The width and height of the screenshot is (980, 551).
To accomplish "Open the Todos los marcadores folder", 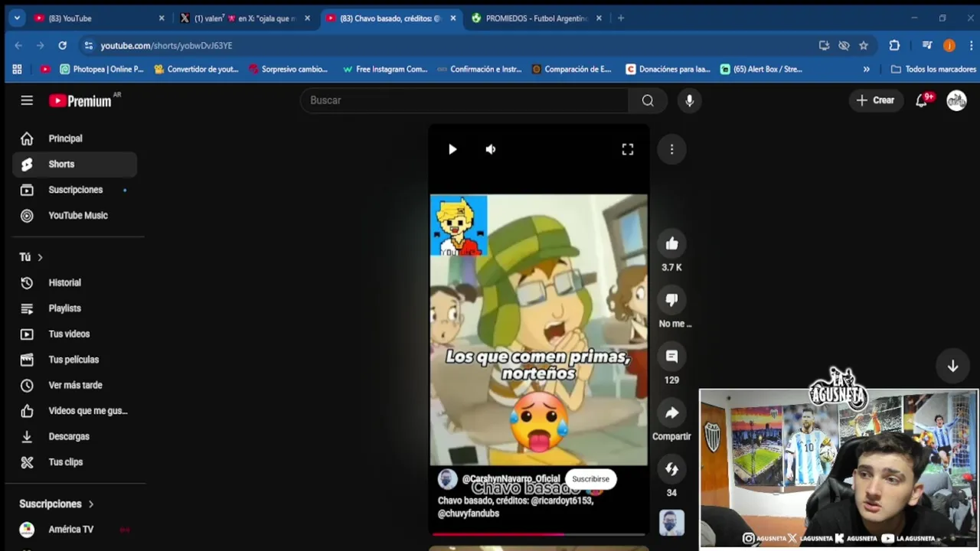I will click(933, 69).
